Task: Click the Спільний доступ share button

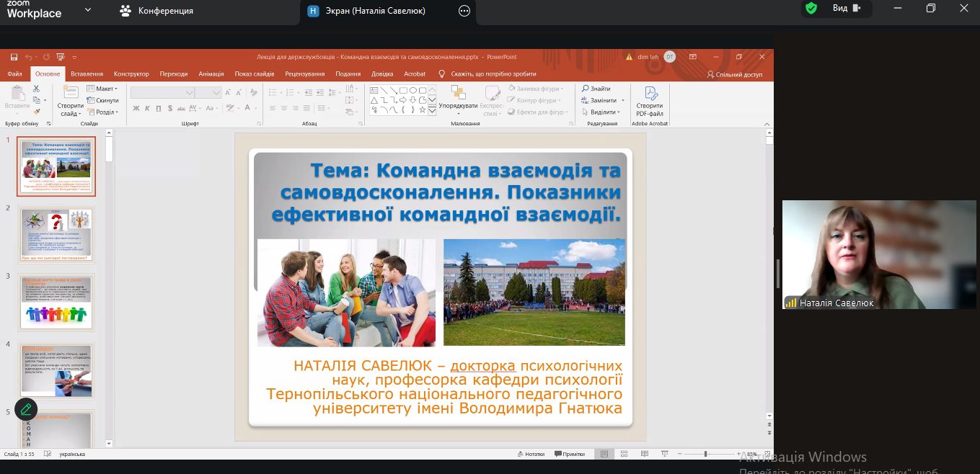Action: tap(734, 74)
